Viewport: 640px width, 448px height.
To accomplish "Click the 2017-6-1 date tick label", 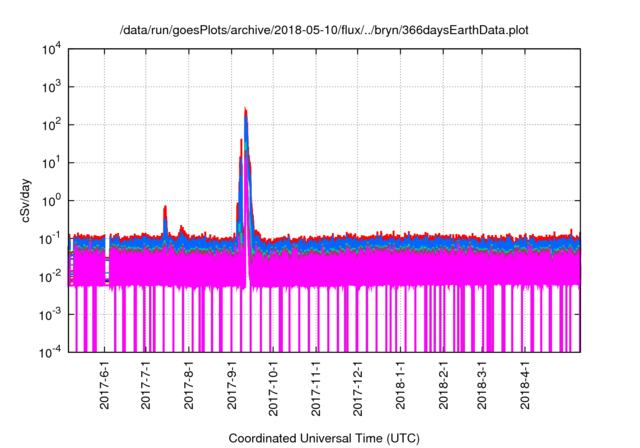I will 104,385.
